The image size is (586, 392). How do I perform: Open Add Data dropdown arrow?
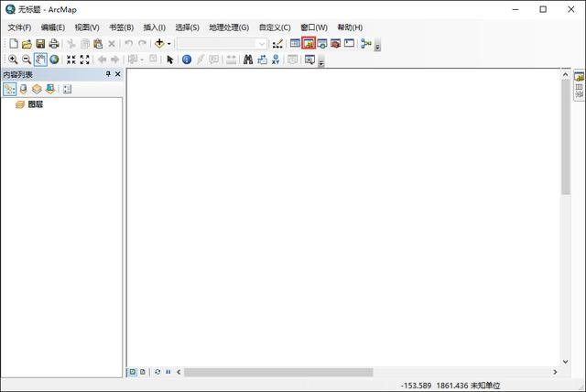(x=168, y=44)
